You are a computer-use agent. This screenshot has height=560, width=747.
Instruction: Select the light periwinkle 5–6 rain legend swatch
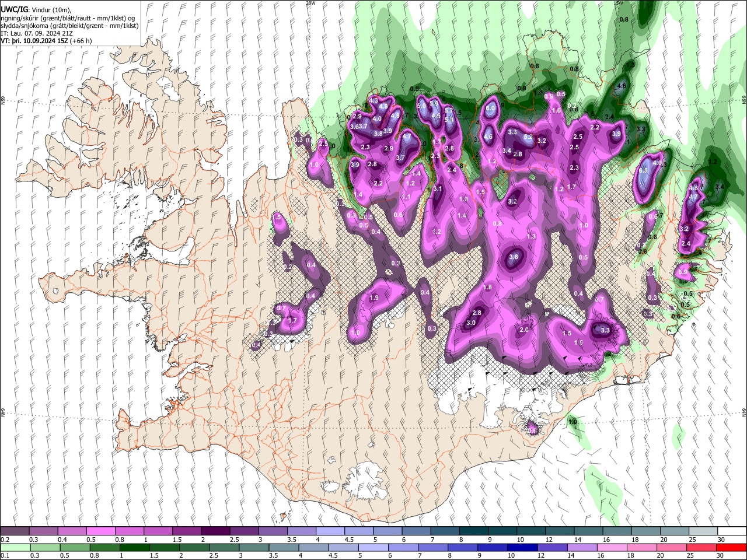click(x=373, y=548)
